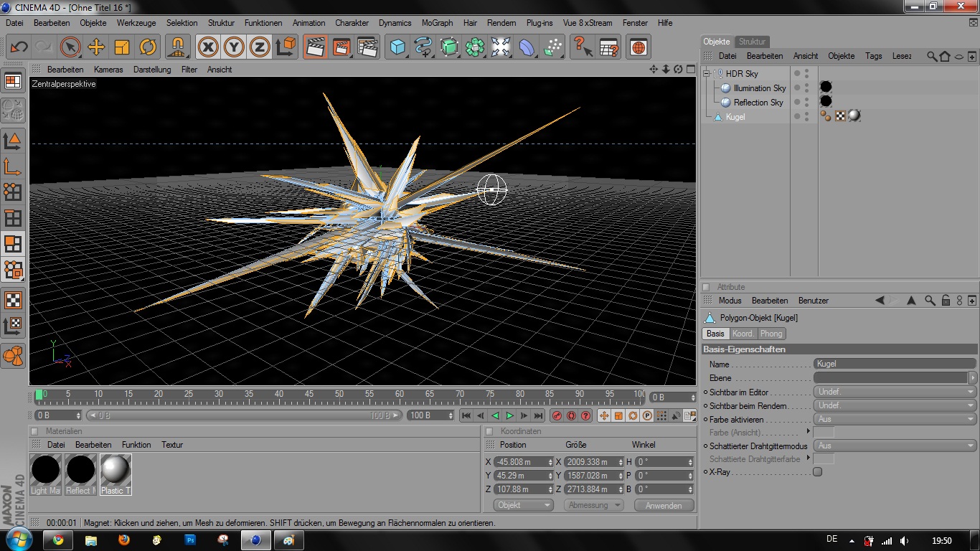This screenshot has height=551, width=980.
Task: Open the Objekte menu in menu bar
Action: (x=93, y=23)
